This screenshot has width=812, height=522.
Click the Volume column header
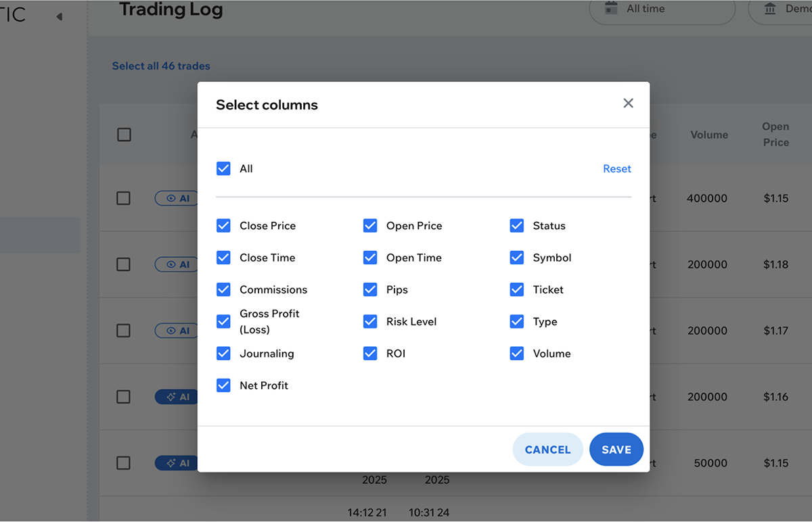pyautogui.click(x=708, y=135)
